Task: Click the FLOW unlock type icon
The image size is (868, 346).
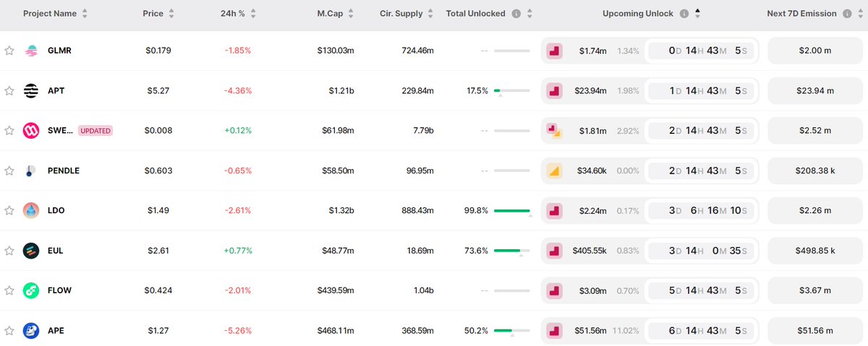Action: pos(554,290)
